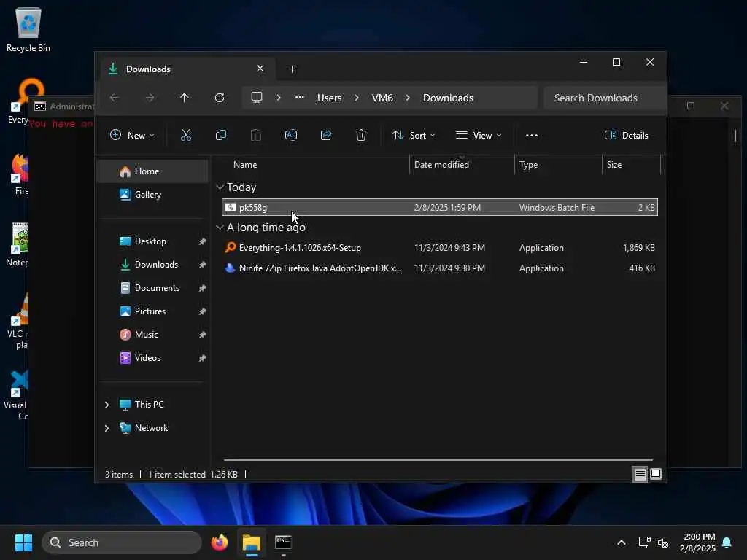Image resolution: width=747 pixels, height=560 pixels.
Task: Go up one folder level arrow
Action: tap(185, 98)
